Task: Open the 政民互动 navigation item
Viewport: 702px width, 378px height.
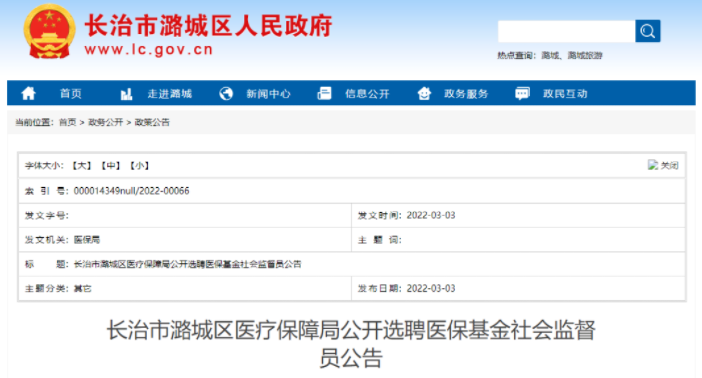Action: click(x=565, y=94)
